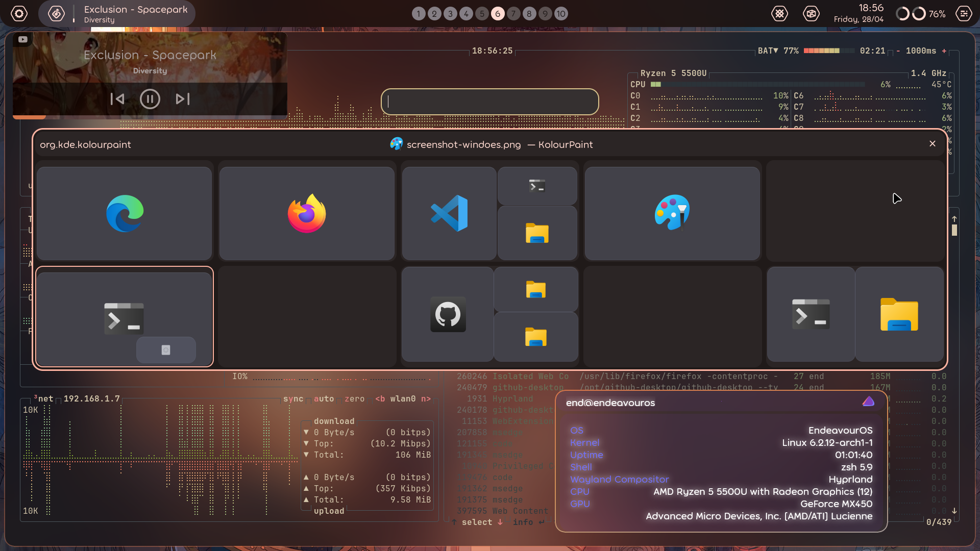Screen dimensions: 980x551
Task: Click the process list scroll-up arrow
Action: [954, 219]
